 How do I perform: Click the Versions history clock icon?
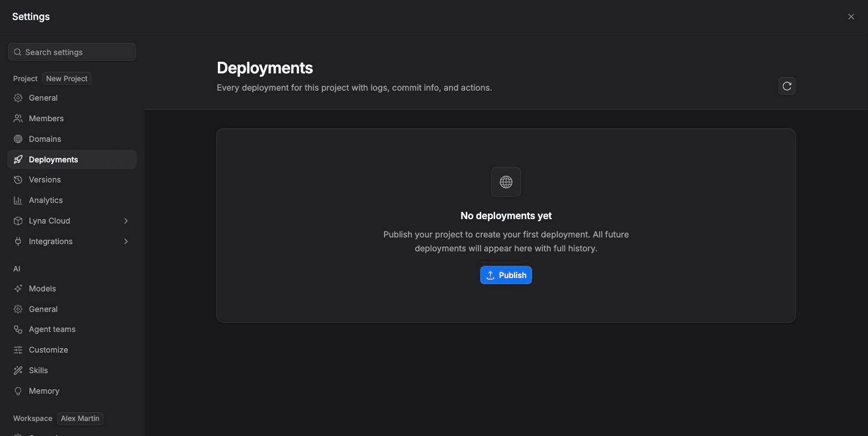[18, 180]
